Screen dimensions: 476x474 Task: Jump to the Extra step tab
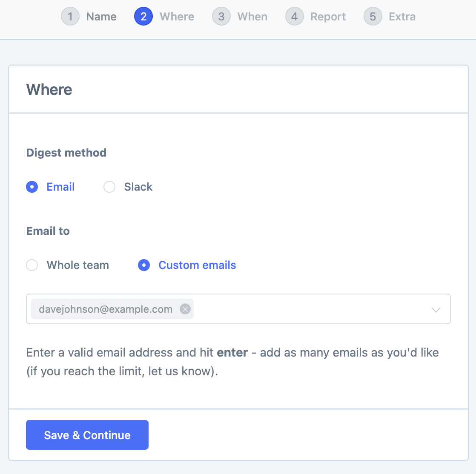click(x=402, y=17)
